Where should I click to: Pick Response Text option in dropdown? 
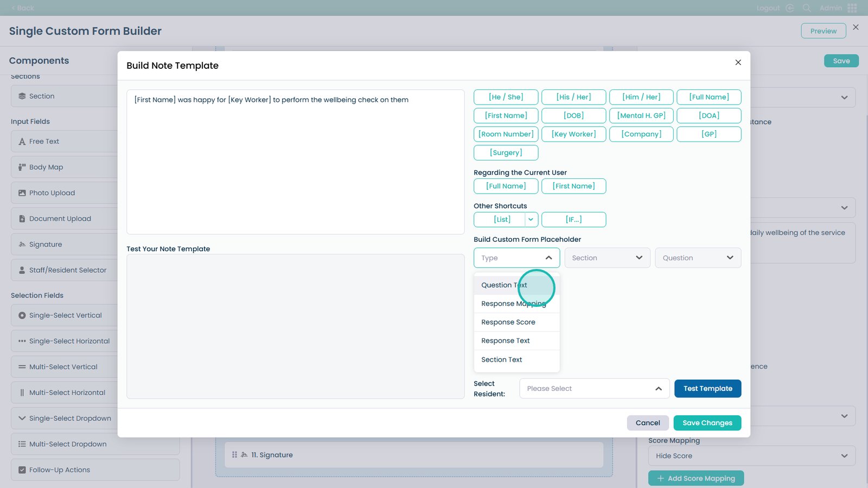coord(506,341)
